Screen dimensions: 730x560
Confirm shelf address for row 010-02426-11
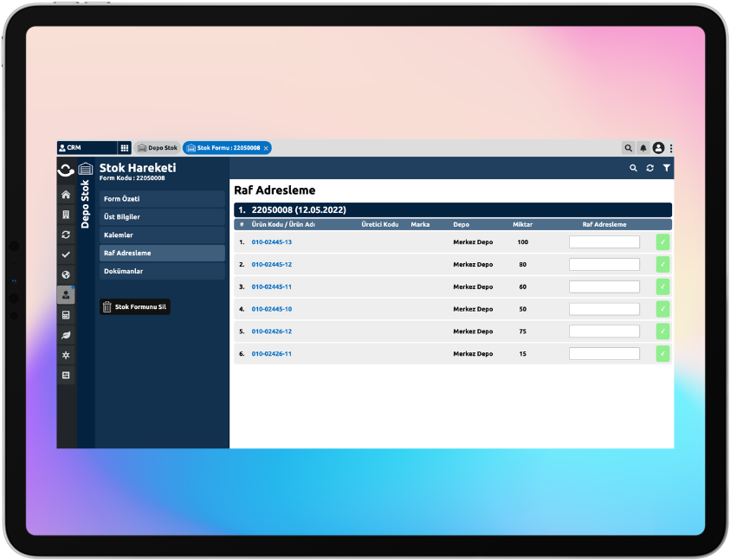[662, 353]
